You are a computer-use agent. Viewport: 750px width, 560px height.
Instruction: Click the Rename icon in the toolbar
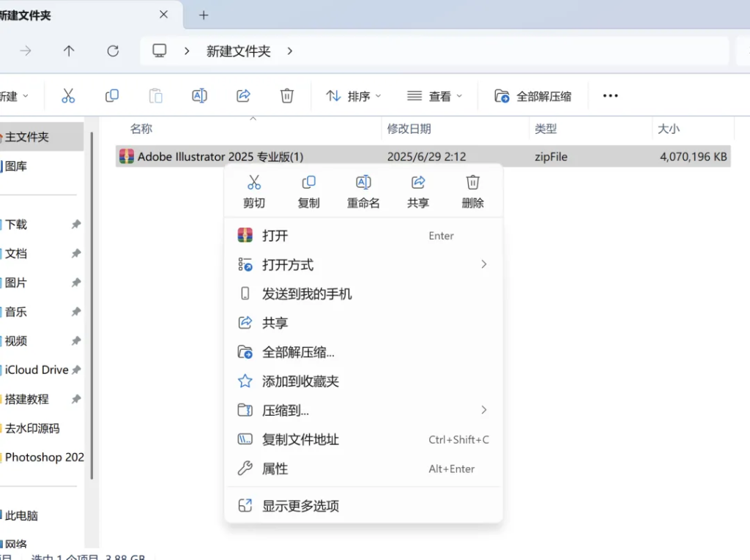coord(199,96)
